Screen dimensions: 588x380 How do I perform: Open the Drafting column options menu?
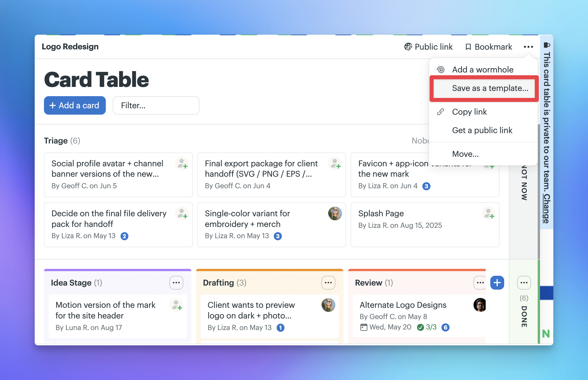click(x=328, y=283)
